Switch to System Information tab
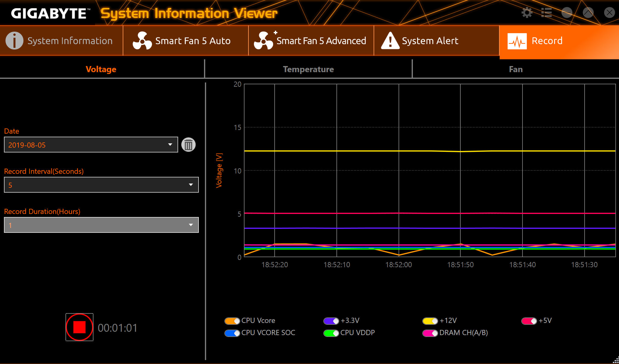 point(62,40)
